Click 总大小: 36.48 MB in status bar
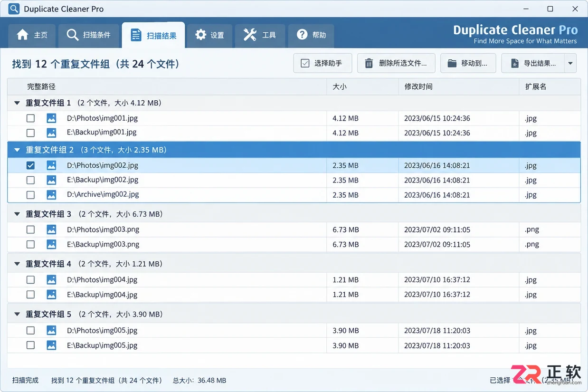588x392 pixels. 199,380
